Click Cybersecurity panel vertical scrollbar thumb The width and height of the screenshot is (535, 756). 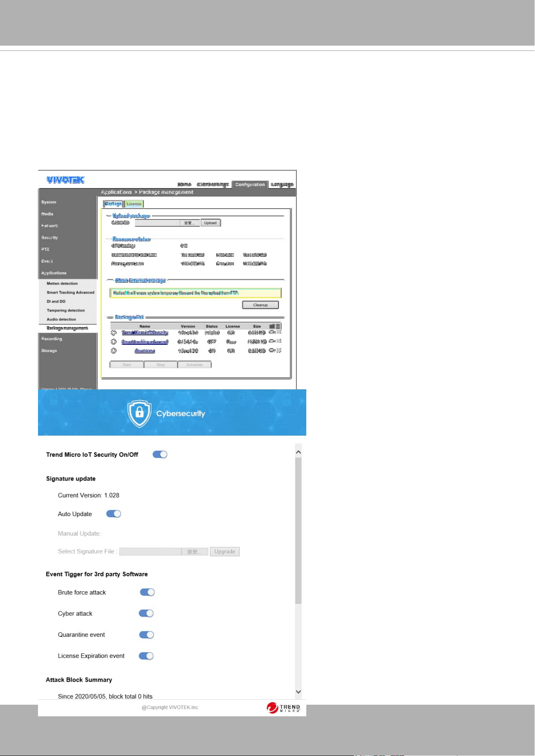[298, 531]
